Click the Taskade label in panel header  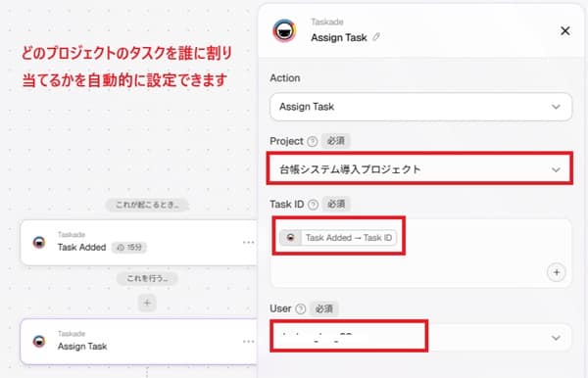tap(327, 22)
